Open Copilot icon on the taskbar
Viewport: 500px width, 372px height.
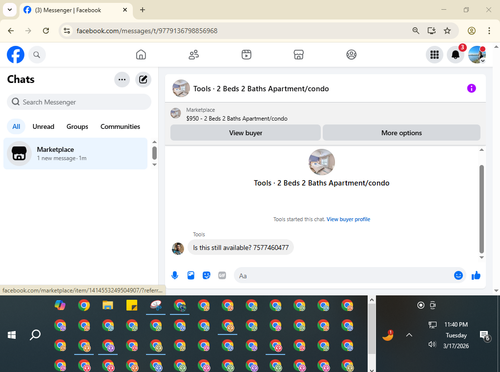[60, 305]
